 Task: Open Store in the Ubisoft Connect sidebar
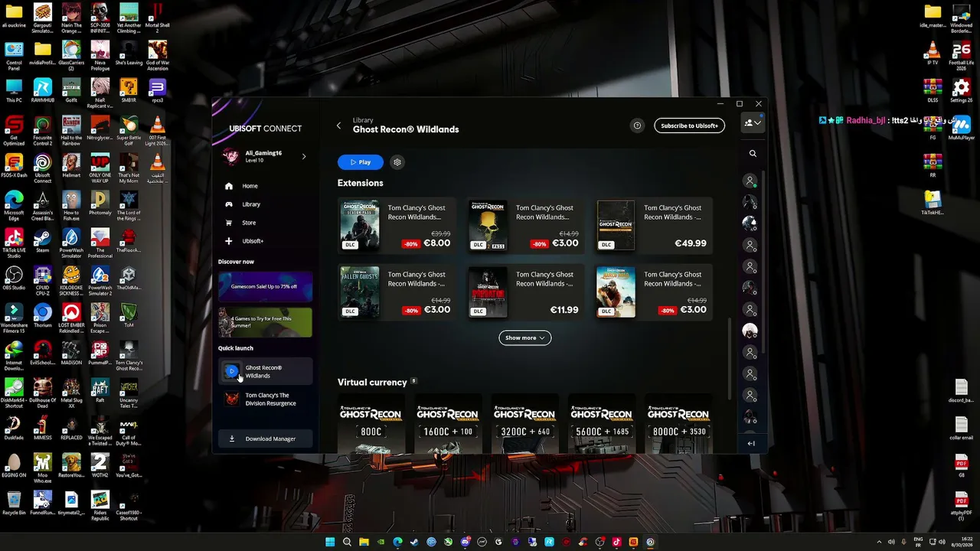(249, 223)
